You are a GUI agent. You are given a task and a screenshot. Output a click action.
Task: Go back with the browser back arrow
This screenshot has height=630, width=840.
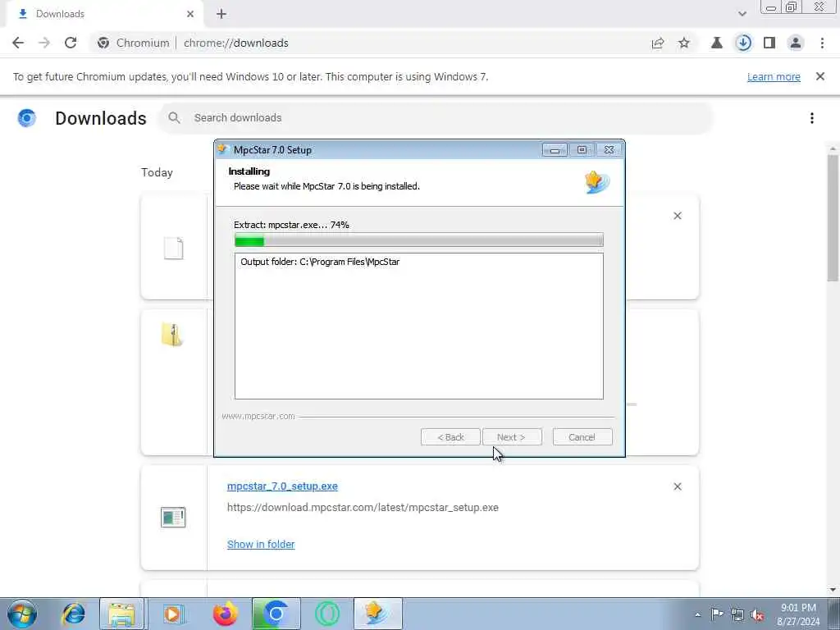coord(18,43)
